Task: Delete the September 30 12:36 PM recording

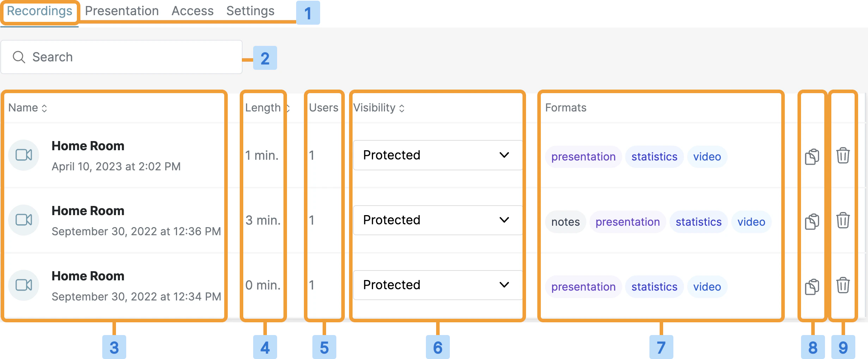Action: pos(843,220)
